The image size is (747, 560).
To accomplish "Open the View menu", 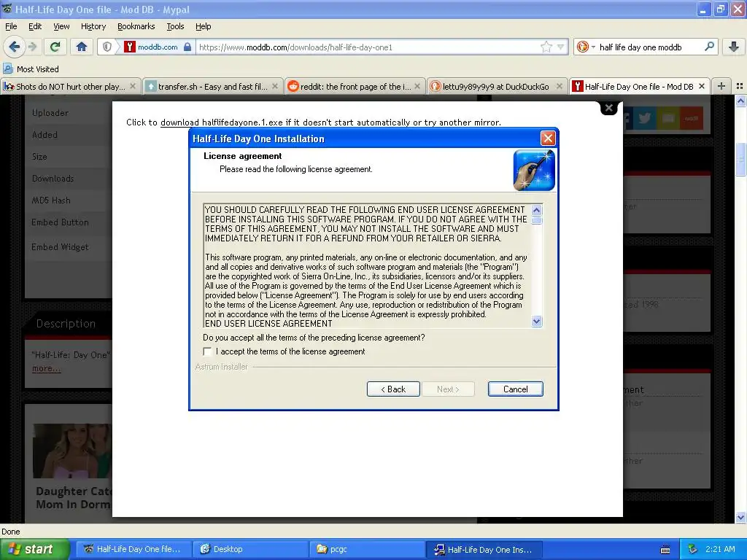I will click(61, 26).
